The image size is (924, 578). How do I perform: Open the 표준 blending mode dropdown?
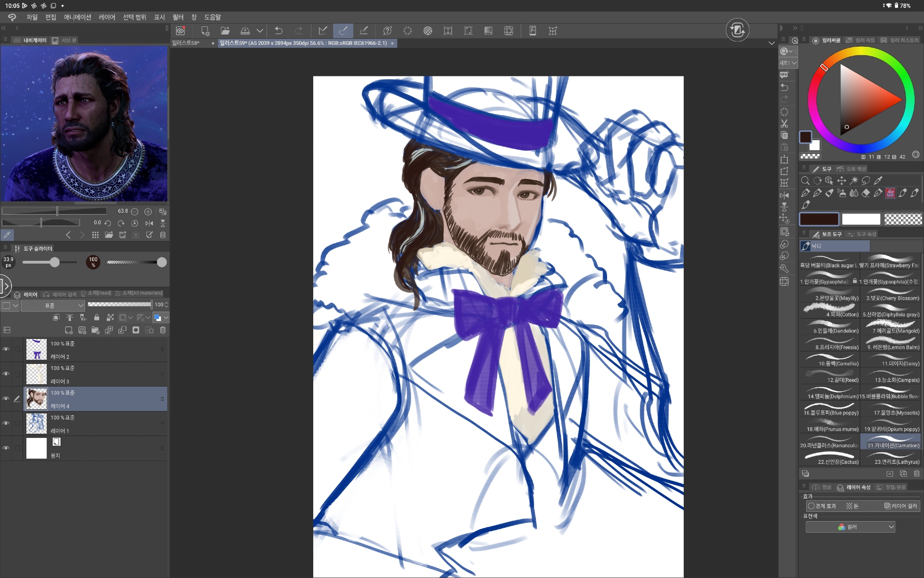(53, 305)
